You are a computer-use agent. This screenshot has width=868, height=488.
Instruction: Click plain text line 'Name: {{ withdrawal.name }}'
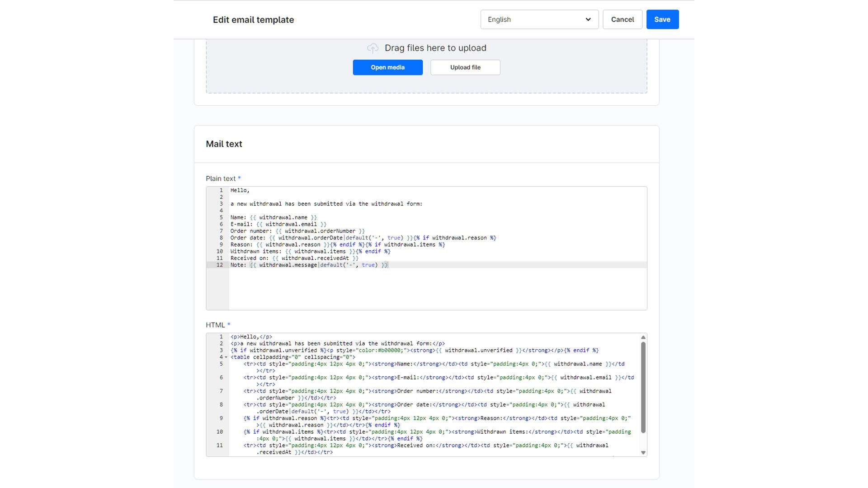click(x=274, y=217)
